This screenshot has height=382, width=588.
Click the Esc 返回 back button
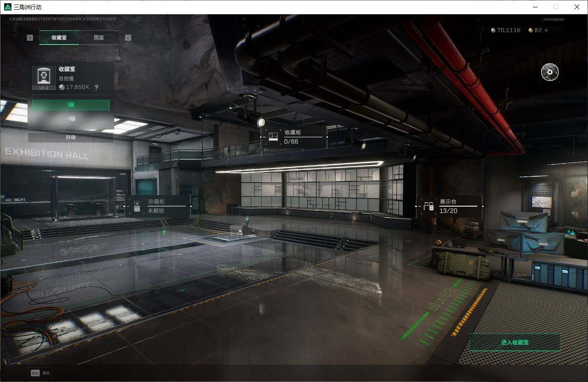[40, 373]
